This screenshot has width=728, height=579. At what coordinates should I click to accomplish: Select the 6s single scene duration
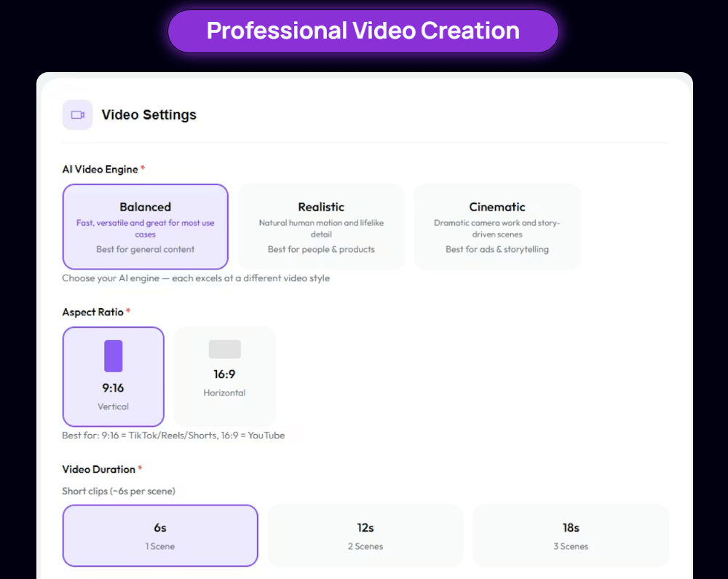(159, 535)
